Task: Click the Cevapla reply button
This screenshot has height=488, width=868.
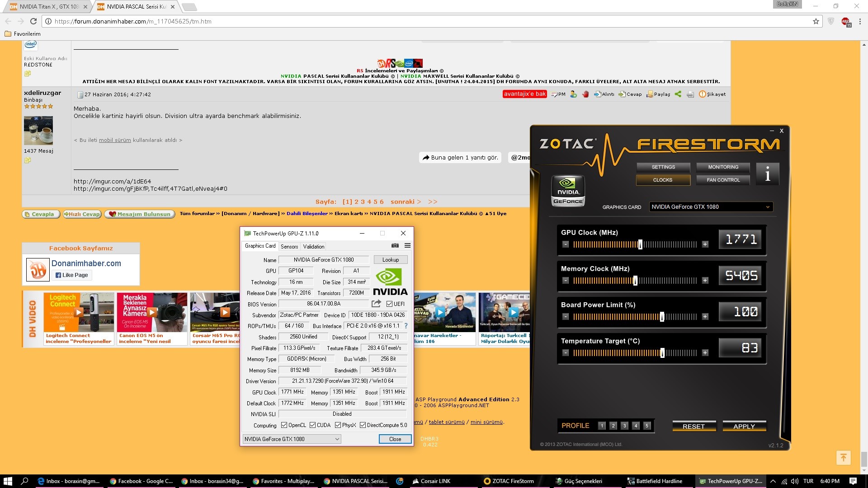Action: tap(41, 214)
